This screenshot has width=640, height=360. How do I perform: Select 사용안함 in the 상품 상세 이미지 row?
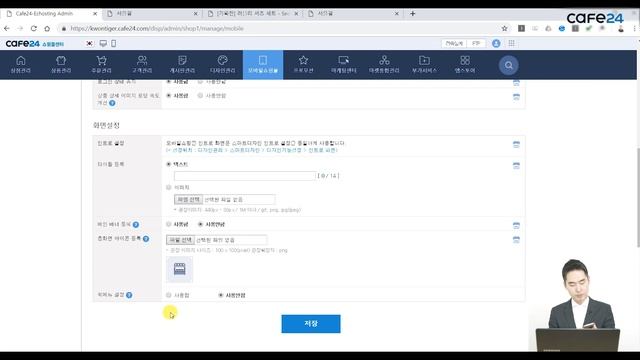[200, 96]
